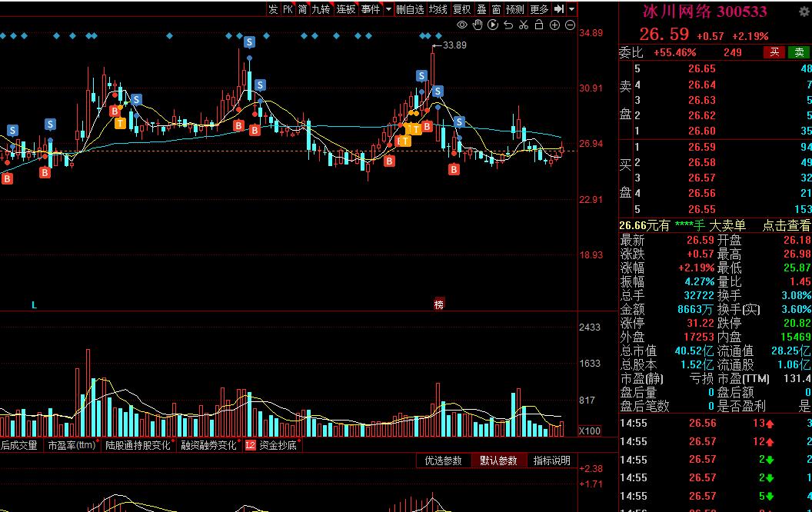Click the 点击查看 link
812x512 pixels.
[x=786, y=226]
